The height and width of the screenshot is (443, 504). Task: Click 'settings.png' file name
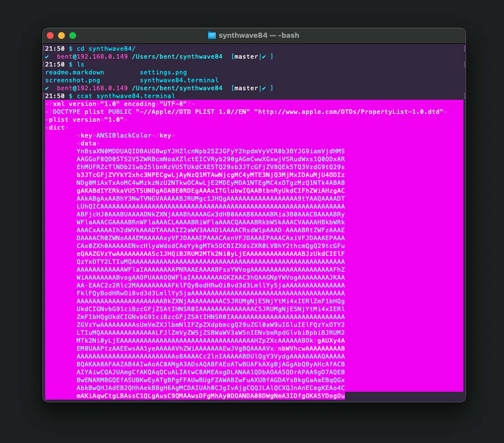point(163,72)
